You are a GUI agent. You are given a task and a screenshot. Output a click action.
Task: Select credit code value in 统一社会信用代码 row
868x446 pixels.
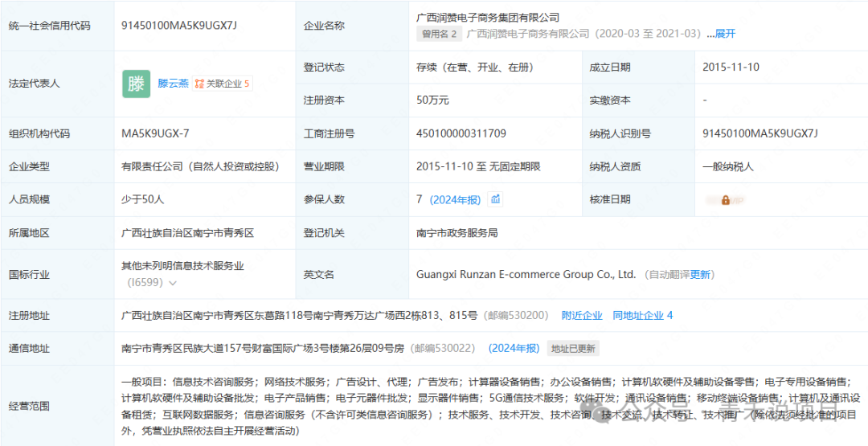179,25
